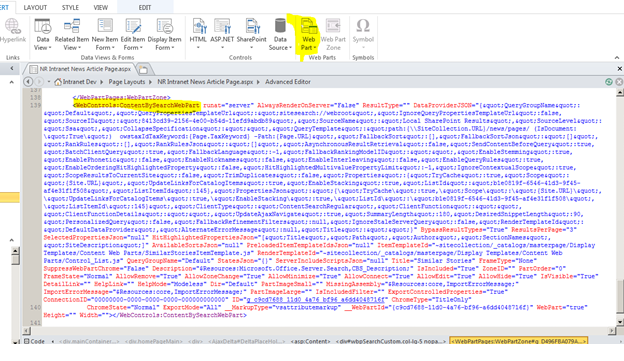Open the Related Item View button
The width and height of the screenshot is (624, 361).
coord(72,35)
